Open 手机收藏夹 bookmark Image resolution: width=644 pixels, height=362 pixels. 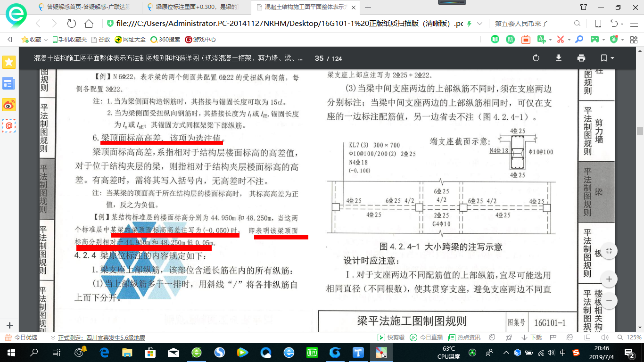[x=70, y=40]
